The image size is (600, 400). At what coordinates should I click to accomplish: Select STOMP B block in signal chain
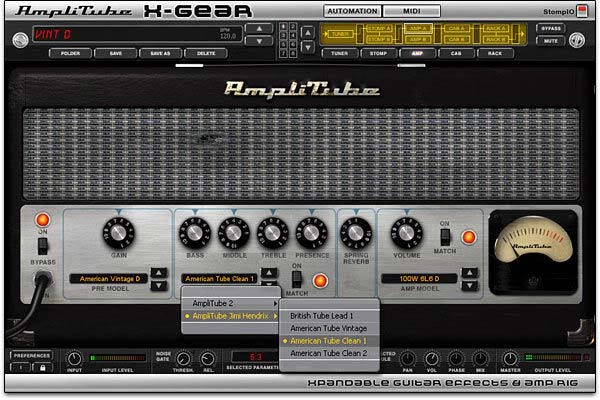[x=379, y=39]
